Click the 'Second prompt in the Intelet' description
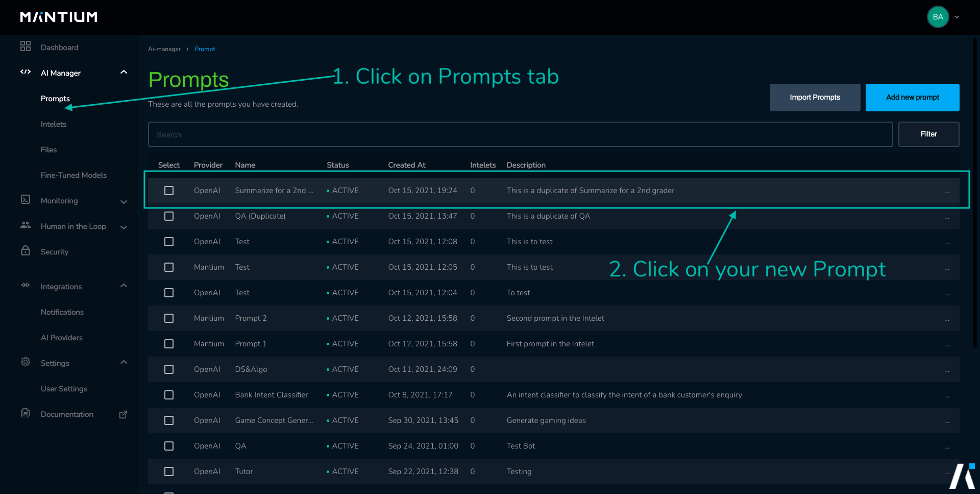The width and height of the screenshot is (980, 494). click(x=555, y=318)
